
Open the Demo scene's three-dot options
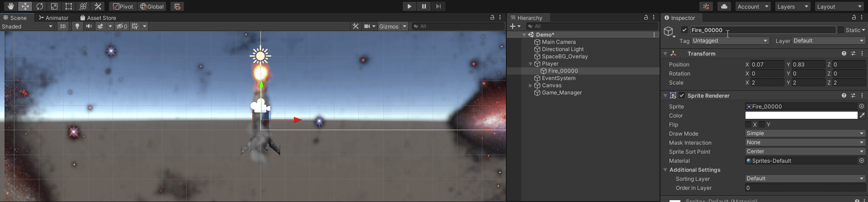point(654,35)
